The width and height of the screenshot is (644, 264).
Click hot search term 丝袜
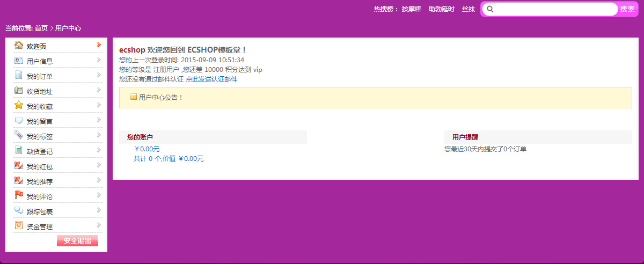coord(469,9)
